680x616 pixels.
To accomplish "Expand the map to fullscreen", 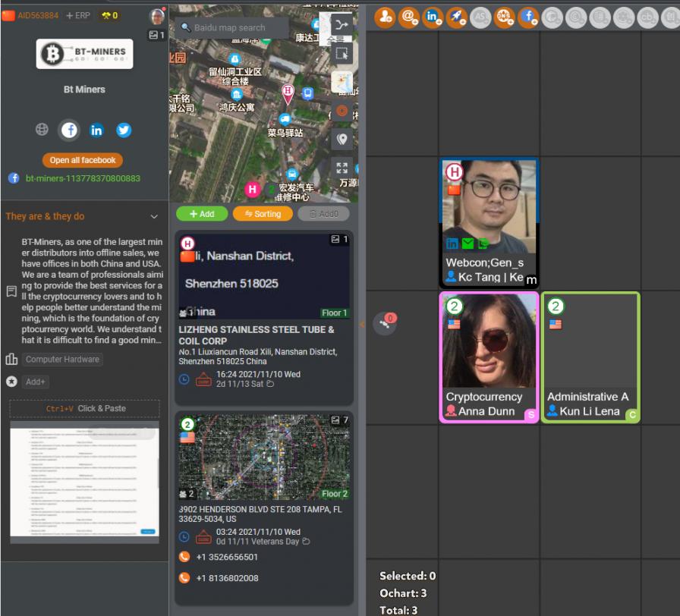I will pyautogui.click(x=342, y=168).
